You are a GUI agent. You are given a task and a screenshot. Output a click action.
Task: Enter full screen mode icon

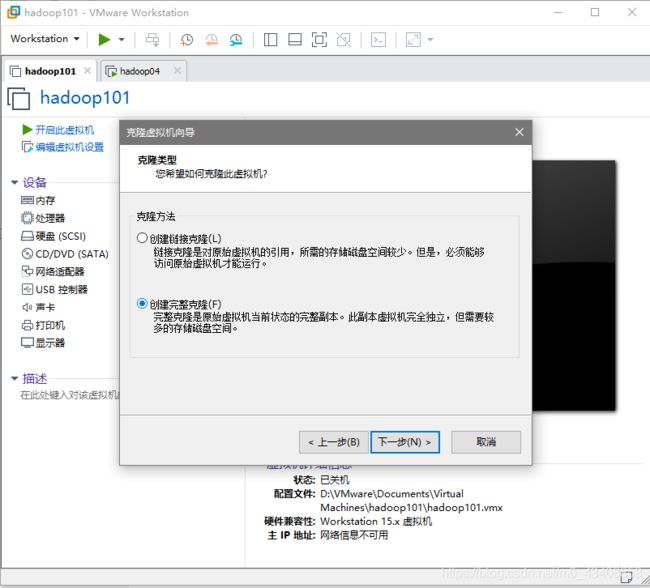(x=319, y=40)
